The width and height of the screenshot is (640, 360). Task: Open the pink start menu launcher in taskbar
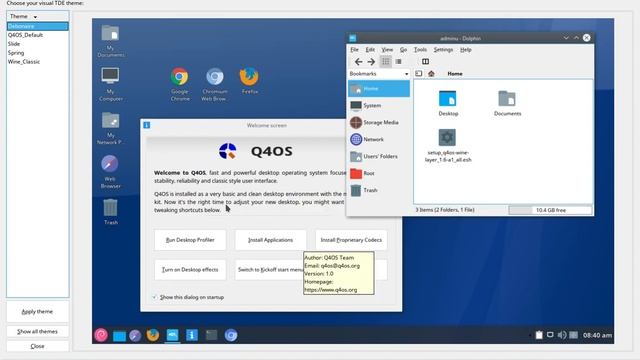[x=101, y=335]
